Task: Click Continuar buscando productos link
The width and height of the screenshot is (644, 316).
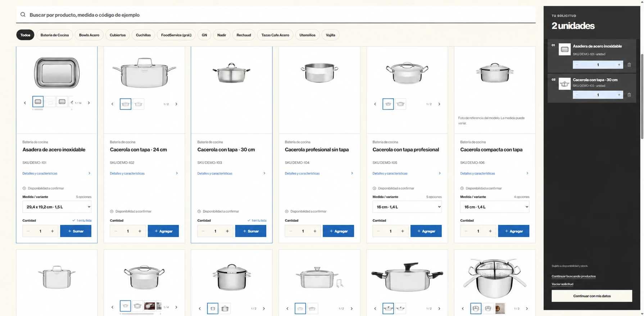Action: [x=573, y=276]
